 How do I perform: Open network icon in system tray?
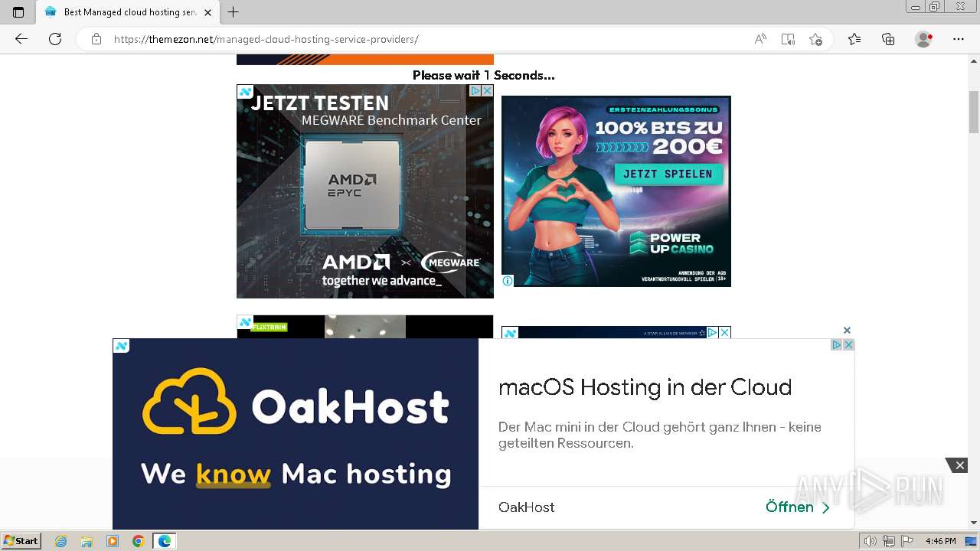pos(888,541)
